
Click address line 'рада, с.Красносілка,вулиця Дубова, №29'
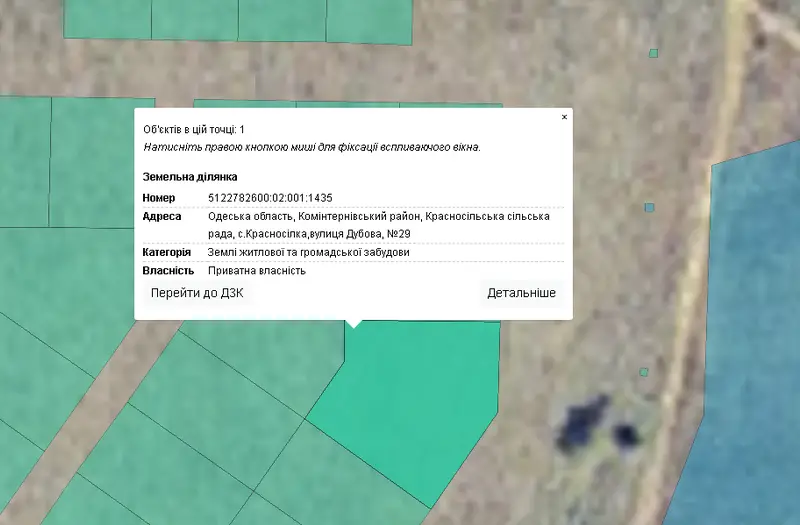click(x=309, y=234)
